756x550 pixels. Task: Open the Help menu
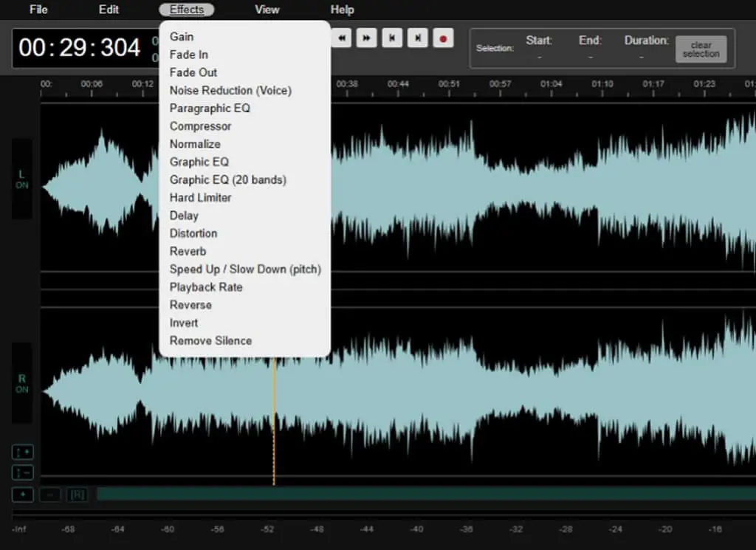pos(343,10)
